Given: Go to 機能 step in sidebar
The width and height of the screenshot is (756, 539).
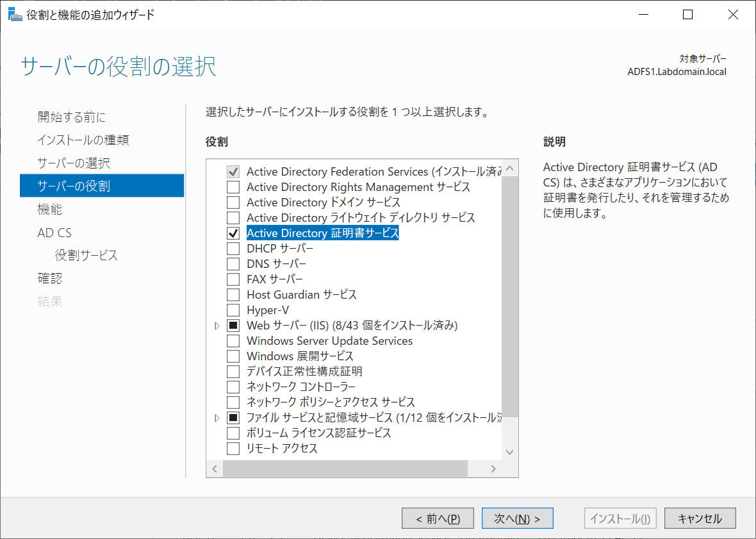Looking at the screenshot, I should click(50, 209).
